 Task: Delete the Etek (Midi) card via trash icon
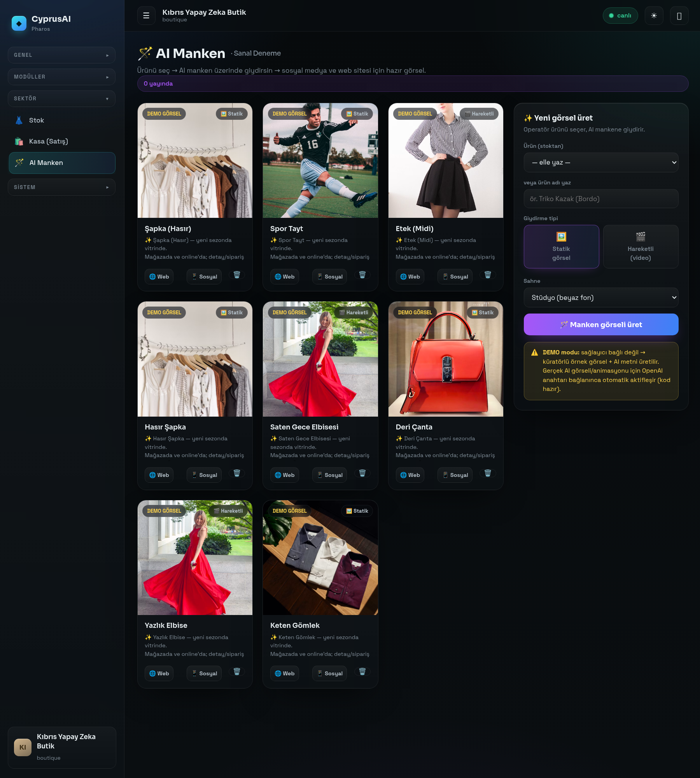coord(488,275)
